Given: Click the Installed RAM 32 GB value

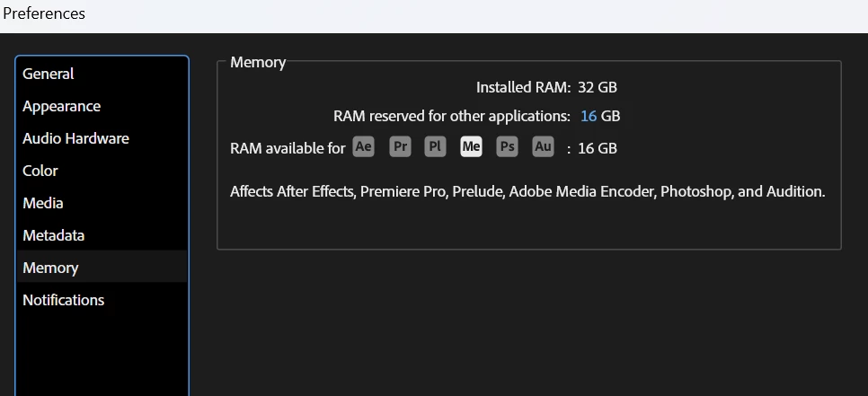Looking at the screenshot, I should click(598, 87).
